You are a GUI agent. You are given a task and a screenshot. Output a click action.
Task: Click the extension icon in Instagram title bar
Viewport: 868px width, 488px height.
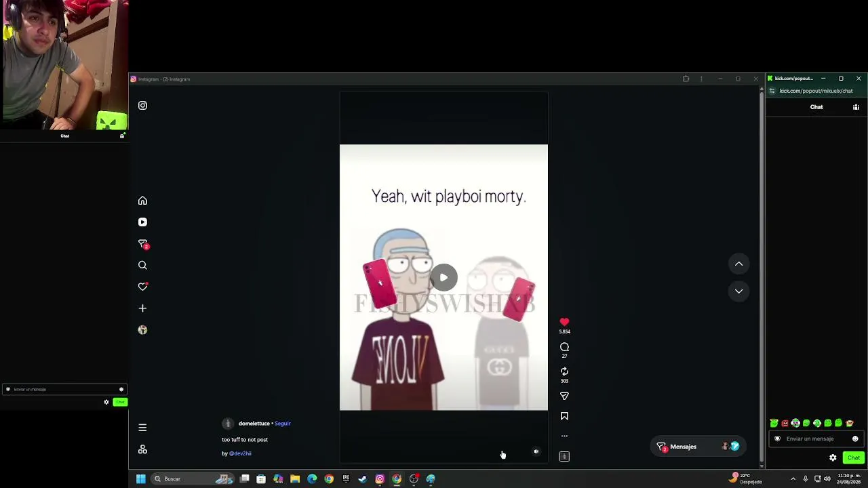[x=686, y=79]
